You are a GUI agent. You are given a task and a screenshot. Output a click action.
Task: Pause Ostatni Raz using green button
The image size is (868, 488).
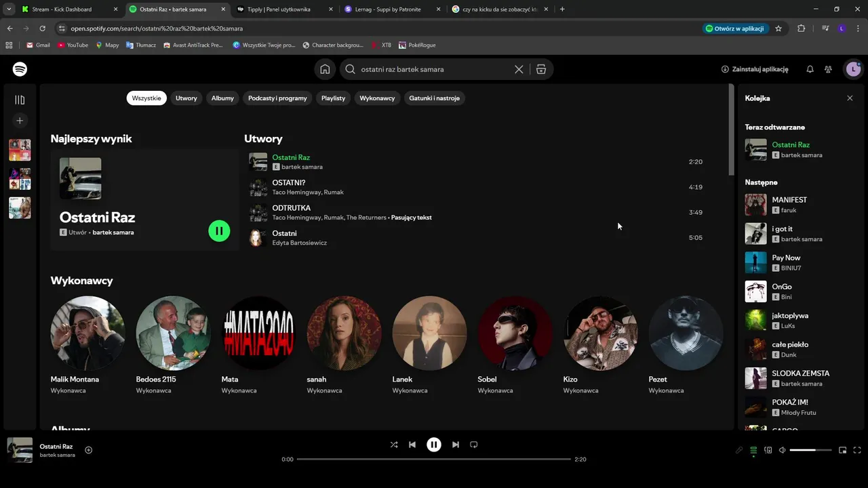(x=219, y=231)
